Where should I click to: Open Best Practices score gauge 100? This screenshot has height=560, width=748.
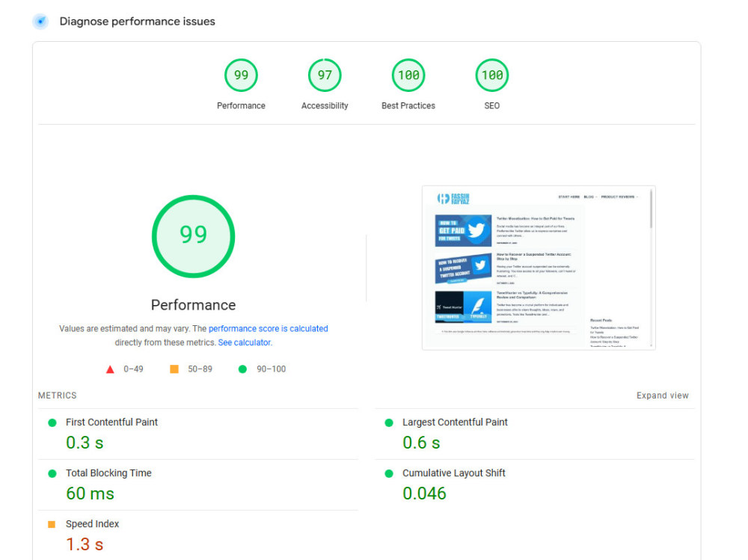click(408, 76)
